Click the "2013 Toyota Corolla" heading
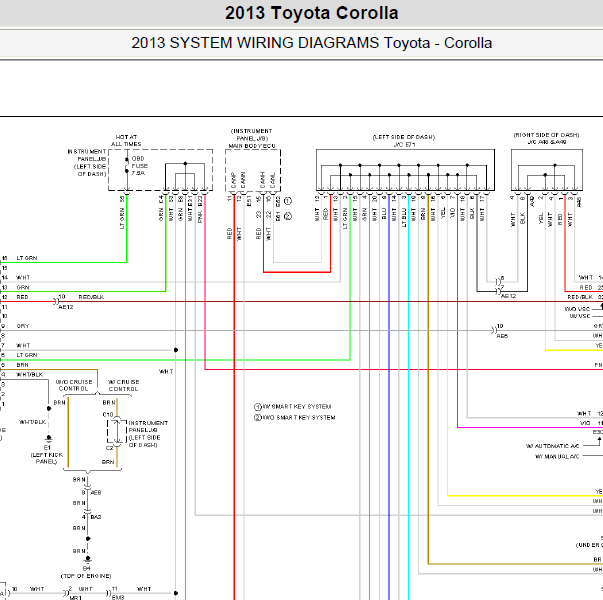This screenshot has width=603, height=600. point(311,13)
